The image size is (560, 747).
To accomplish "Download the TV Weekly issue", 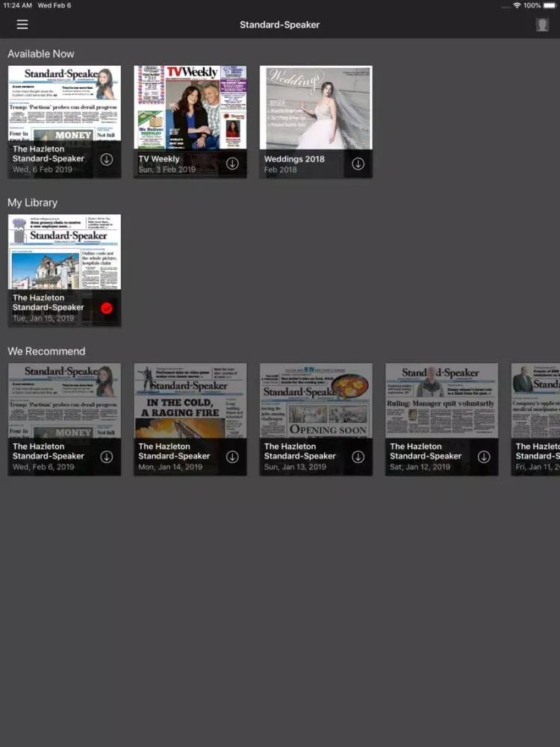I will click(232, 164).
